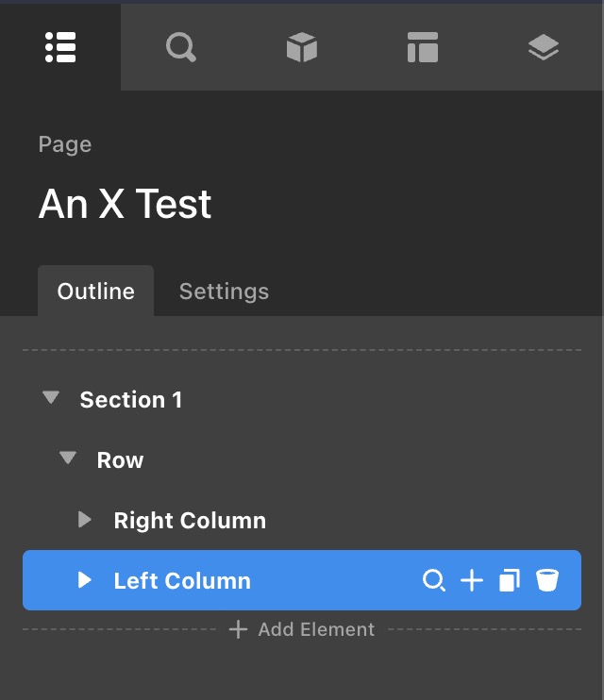Open the Search magnifier in top bar
This screenshot has height=700, width=604.
[180, 47]
